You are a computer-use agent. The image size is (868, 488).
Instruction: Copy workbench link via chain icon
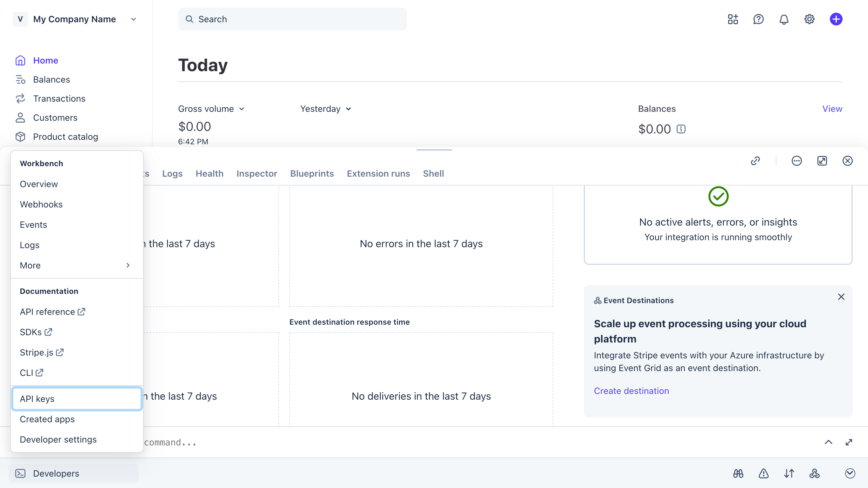[755, 161]
